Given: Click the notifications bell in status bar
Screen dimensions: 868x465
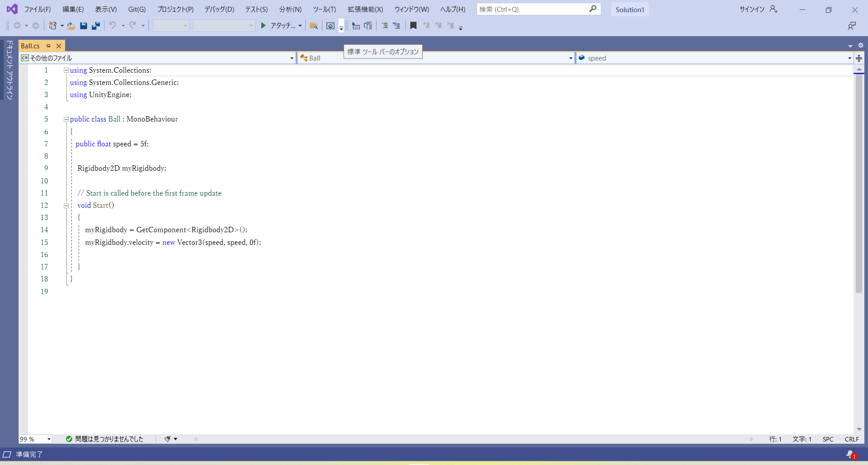Looking at the screenshot, I should 851,454.
